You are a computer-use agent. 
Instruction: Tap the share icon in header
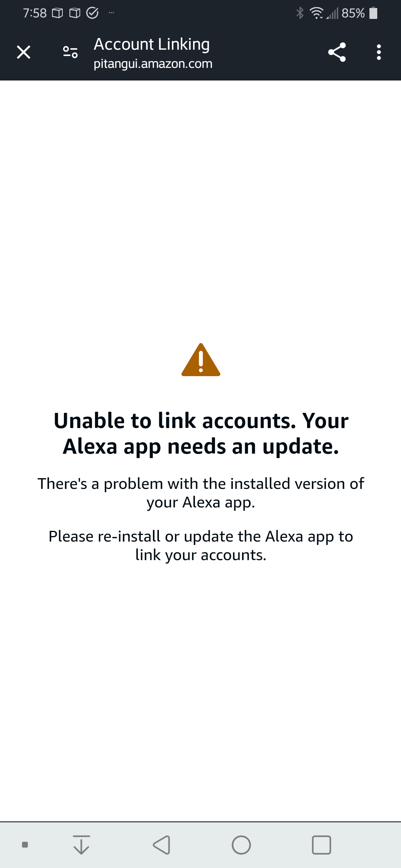pyautogui.click(x=337, y=52)
